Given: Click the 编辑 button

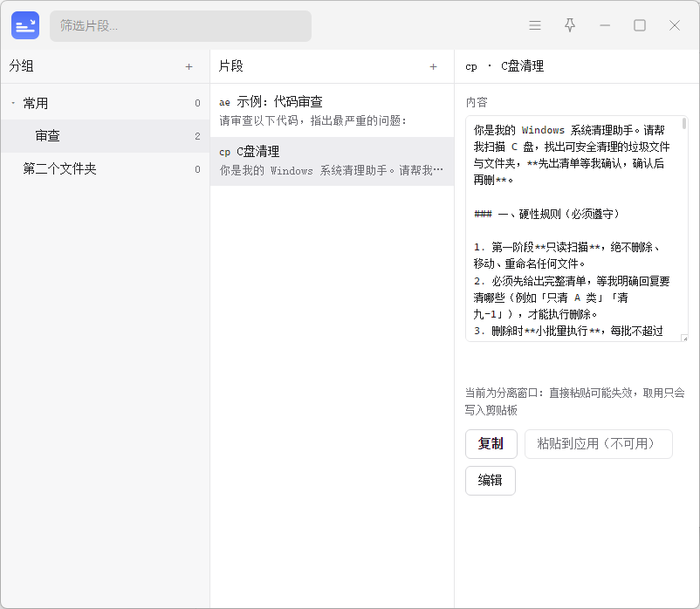Looking at the screenshot, I should click(x=491, y=481).
